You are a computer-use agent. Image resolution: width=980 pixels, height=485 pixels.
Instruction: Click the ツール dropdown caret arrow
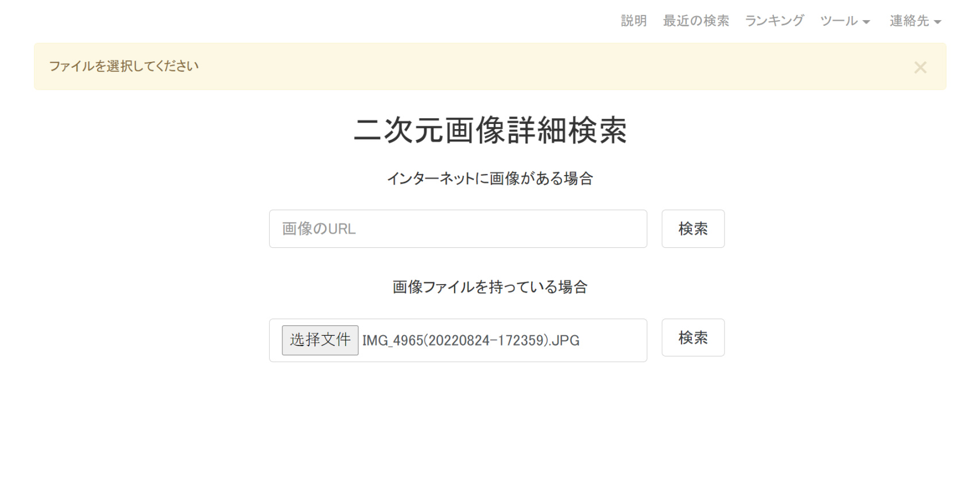866,22
